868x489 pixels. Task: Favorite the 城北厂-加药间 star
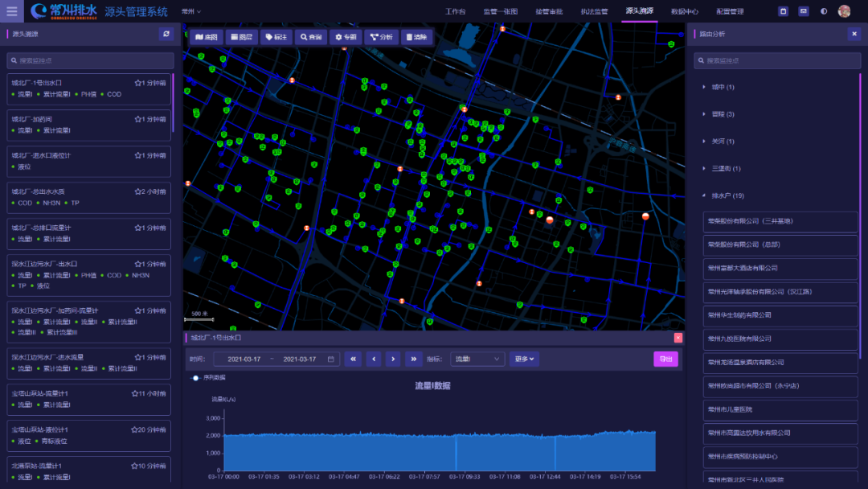(x=138, y=119)
